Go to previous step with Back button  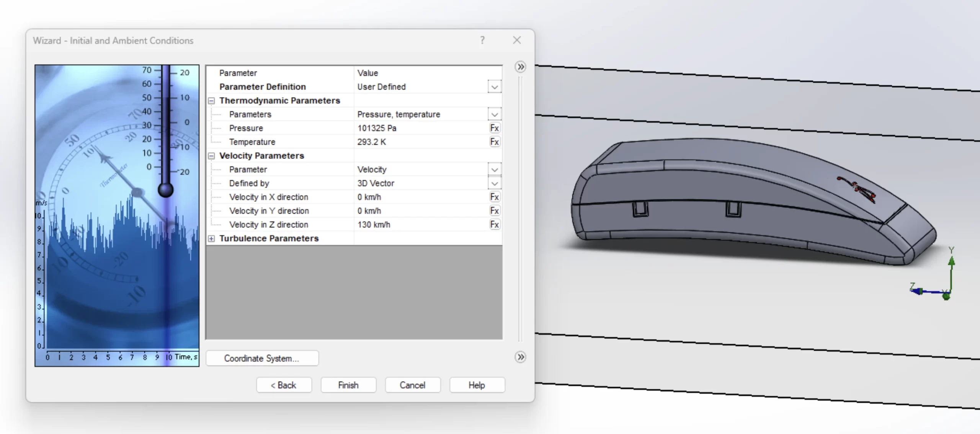(x=284, y=385)
